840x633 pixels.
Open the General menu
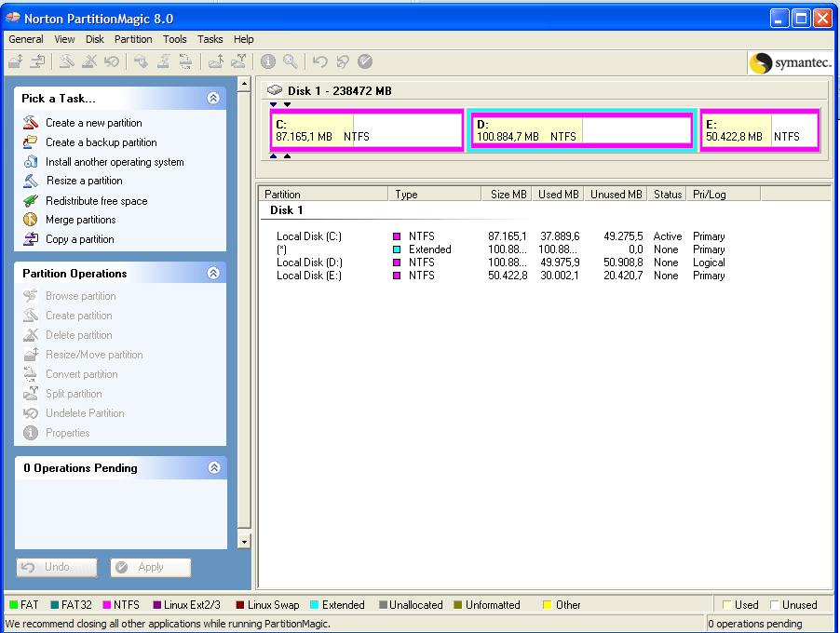point(26,39)
